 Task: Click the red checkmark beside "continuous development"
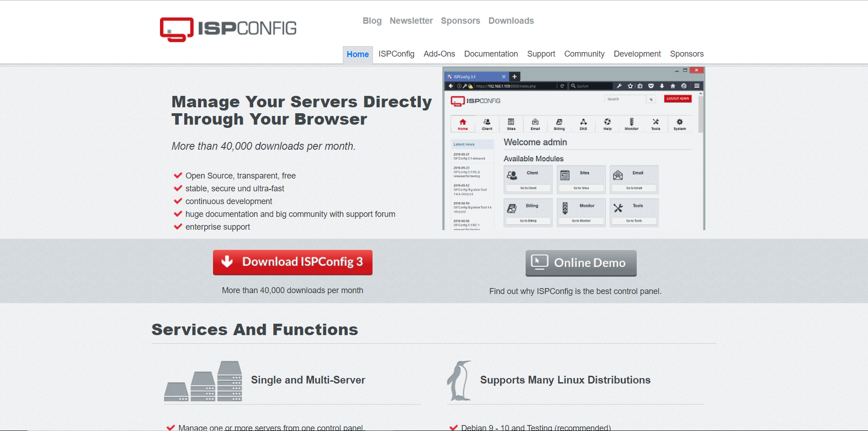(178, 201)
